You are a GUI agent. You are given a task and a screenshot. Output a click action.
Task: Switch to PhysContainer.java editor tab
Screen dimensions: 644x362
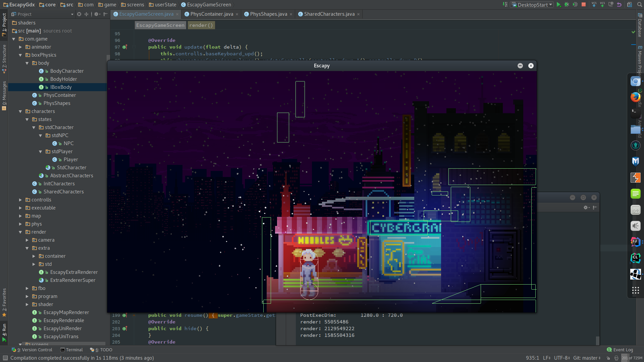pos(211,14)
